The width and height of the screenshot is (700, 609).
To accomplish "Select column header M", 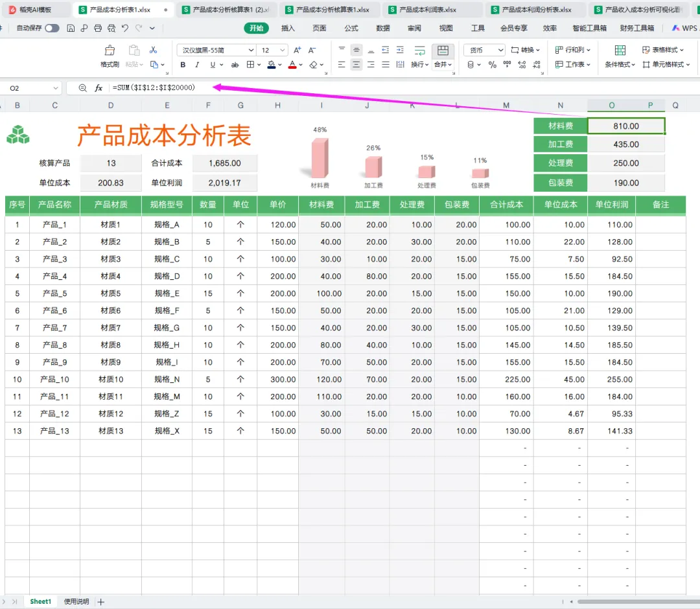I will click(x=506, y=106).
